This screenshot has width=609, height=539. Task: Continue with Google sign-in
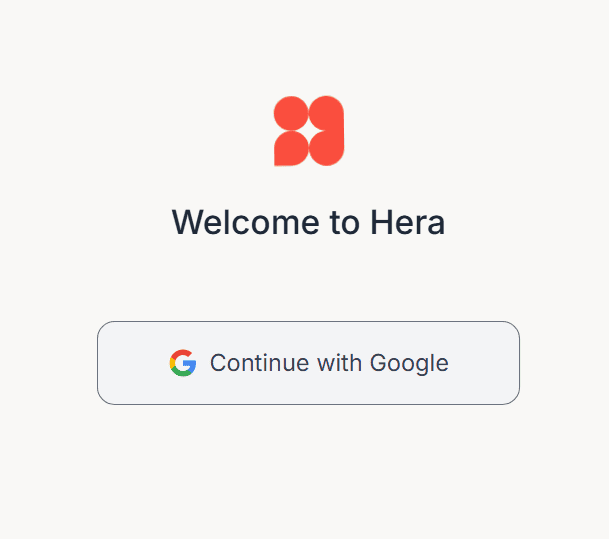[x=308, y=363]
